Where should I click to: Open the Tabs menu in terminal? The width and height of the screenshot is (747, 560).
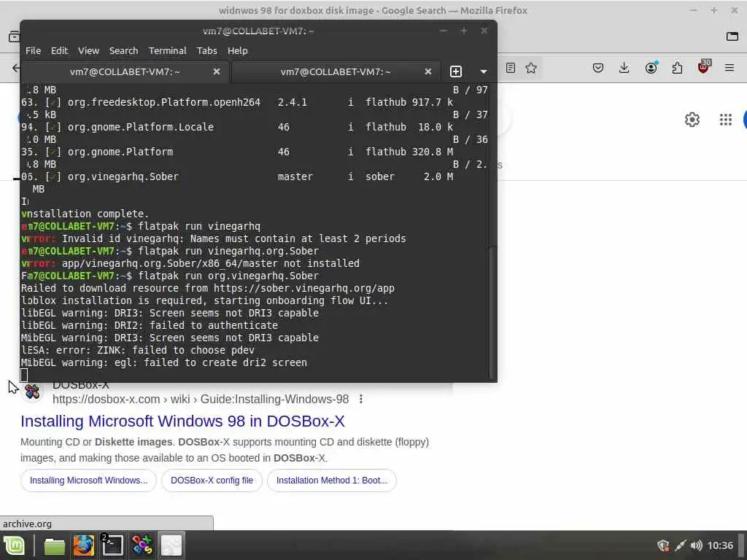(x=206, y=50)
